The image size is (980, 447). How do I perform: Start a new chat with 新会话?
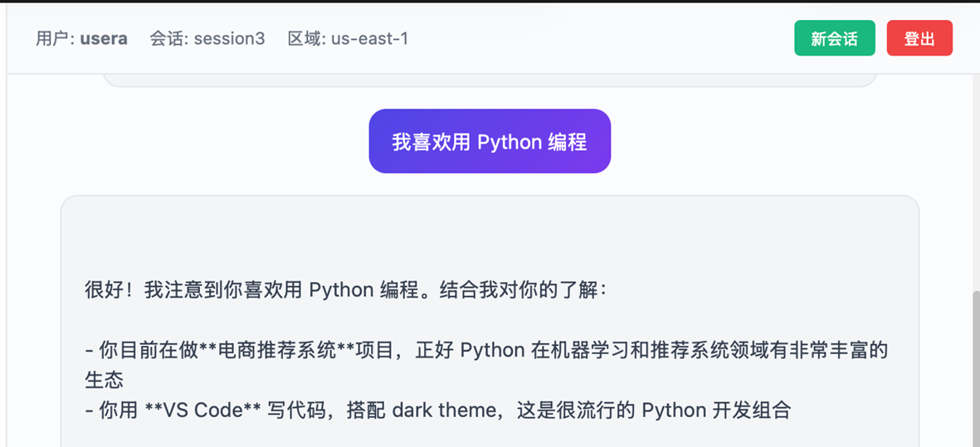point(834,38)
